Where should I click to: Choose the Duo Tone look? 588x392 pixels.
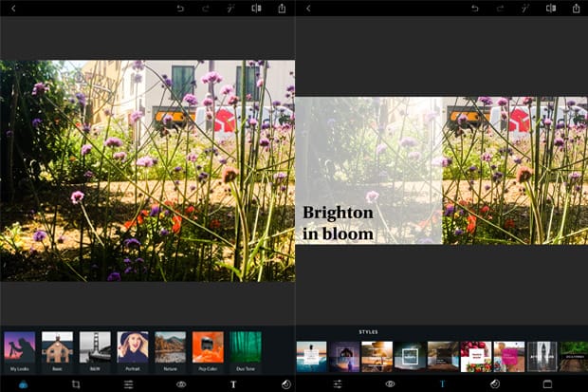click(245, 352)
